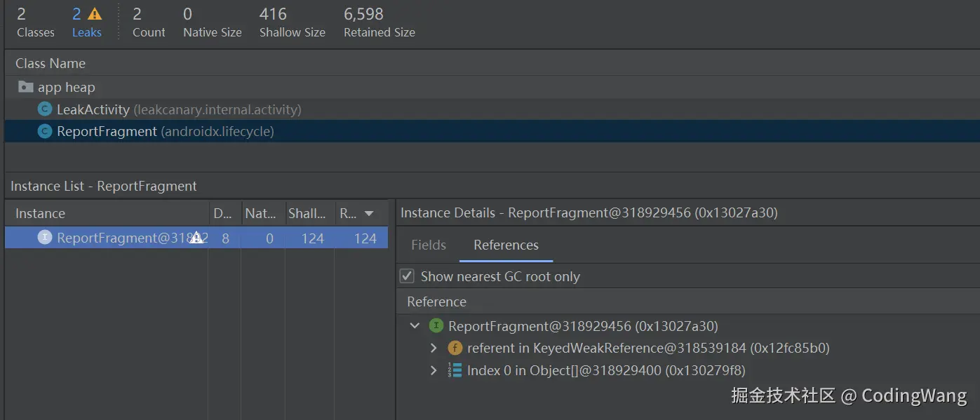Screen dimensions: 980x420
Task: Switch to the Fields tab
Action: [x=429, y=245]
